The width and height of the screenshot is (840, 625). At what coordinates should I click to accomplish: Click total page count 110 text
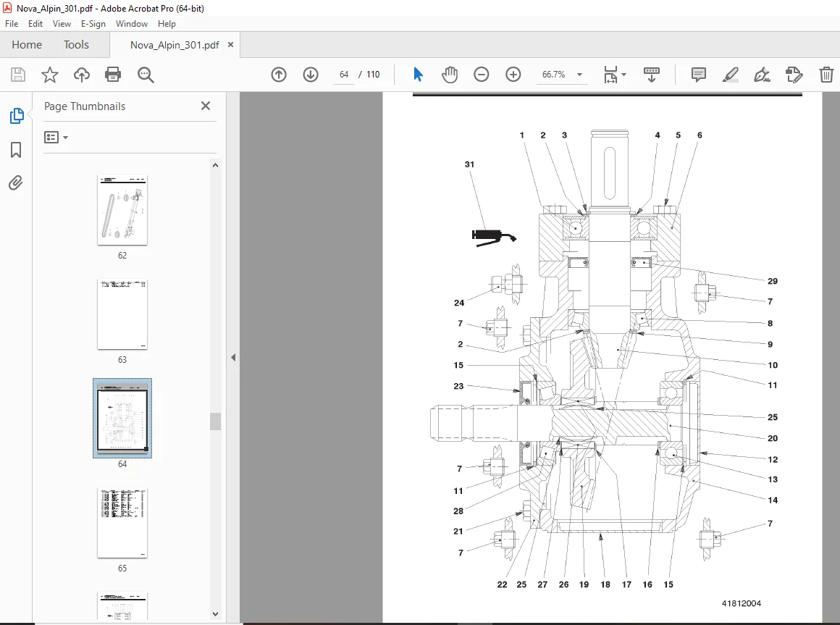373,75
